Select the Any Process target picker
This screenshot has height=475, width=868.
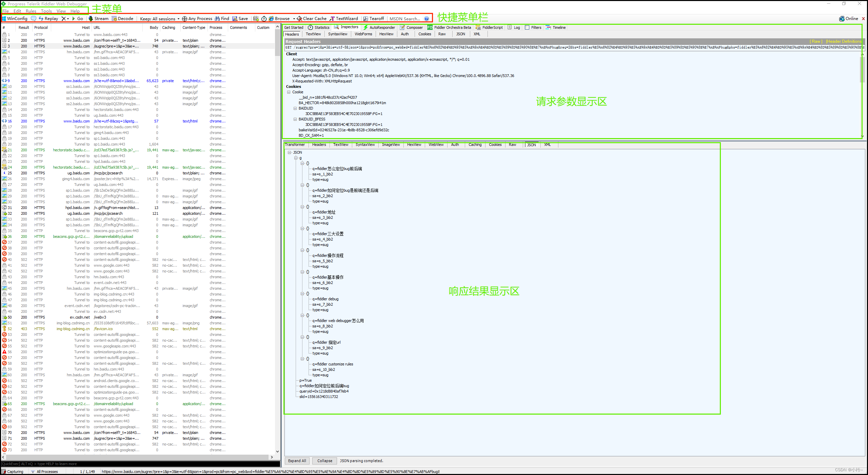pyautogui.click(x=197, y=19)
